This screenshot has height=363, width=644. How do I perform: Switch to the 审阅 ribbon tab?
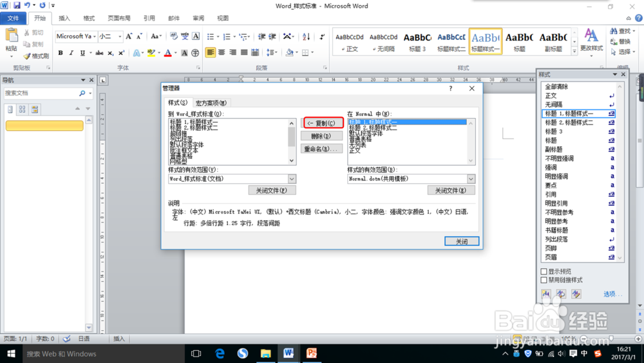(198, 18)
